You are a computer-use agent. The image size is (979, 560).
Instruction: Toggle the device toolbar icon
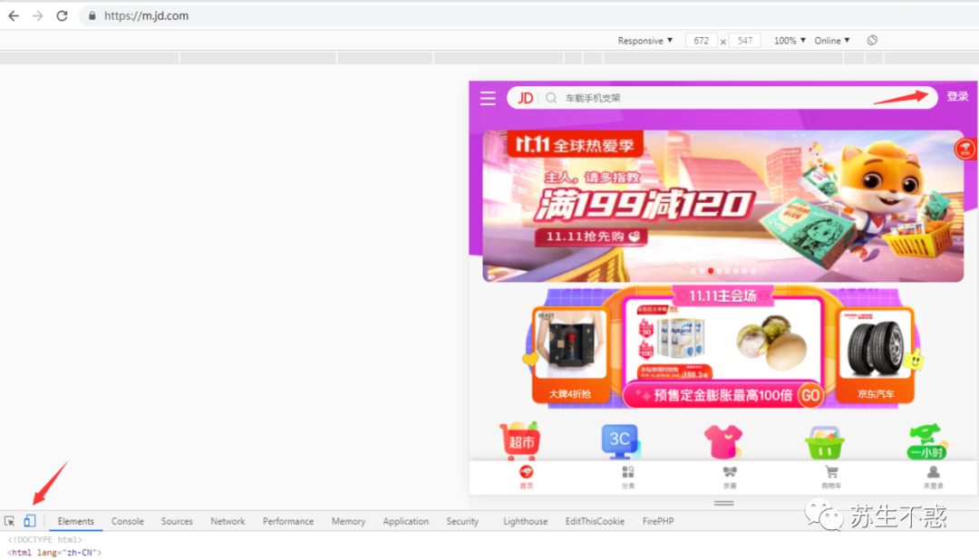(29, 521)
